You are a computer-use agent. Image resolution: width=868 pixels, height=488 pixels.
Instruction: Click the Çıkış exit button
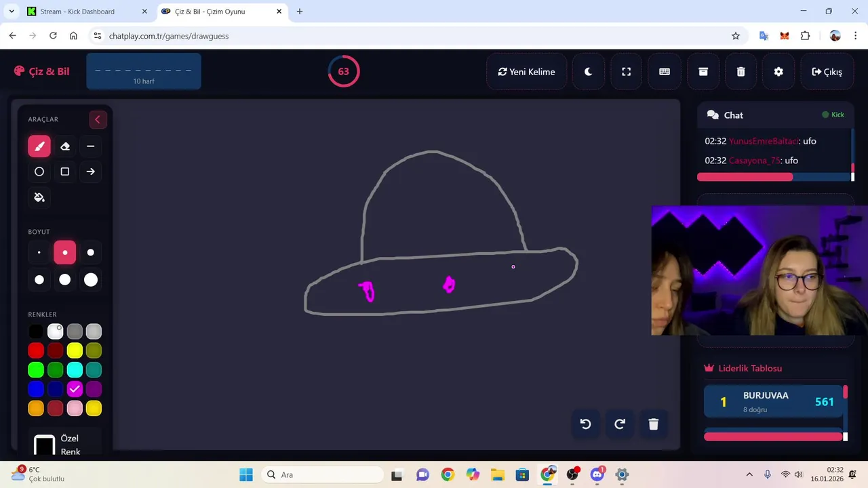coord(827,72)
